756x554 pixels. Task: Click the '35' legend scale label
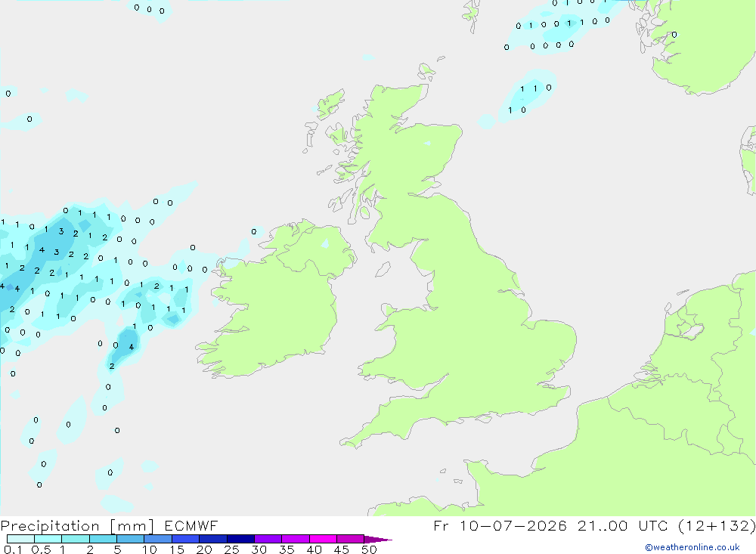point(287,549)
